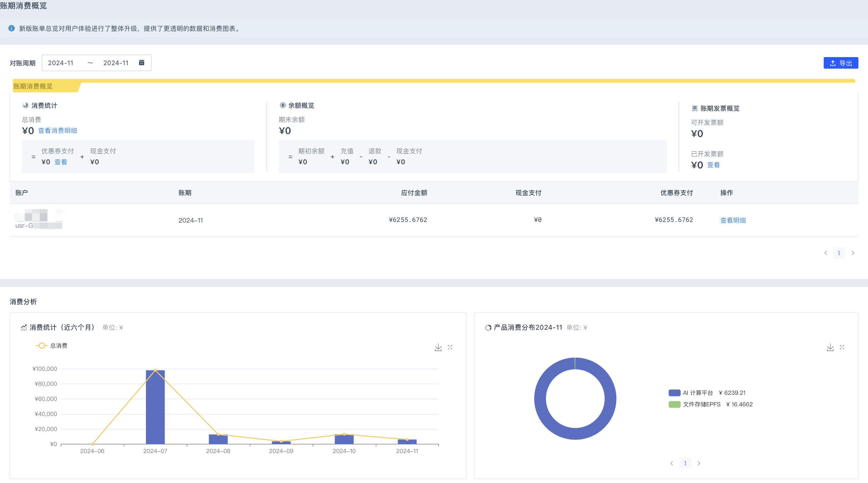Click the 2024-08 bar in chart

[218, 439]
